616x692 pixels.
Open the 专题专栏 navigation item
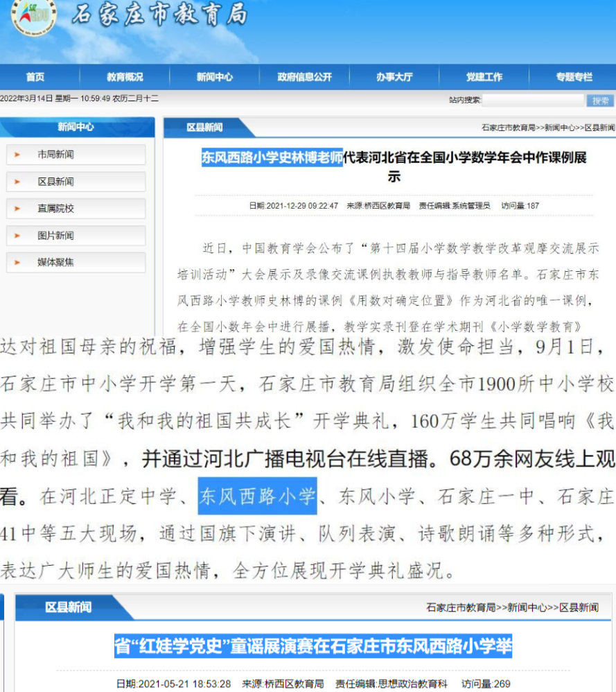574,77
